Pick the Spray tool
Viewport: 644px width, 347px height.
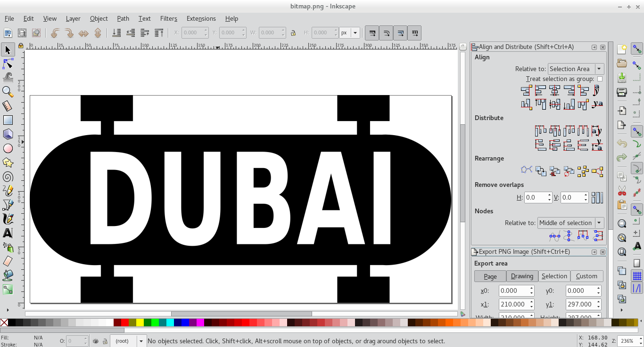click(x=8, y=247)
